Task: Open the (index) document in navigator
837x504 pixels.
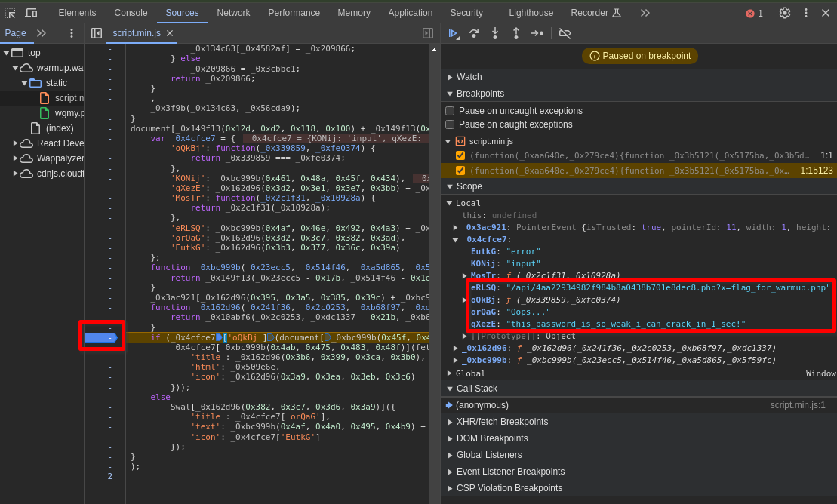Action: 52,128
